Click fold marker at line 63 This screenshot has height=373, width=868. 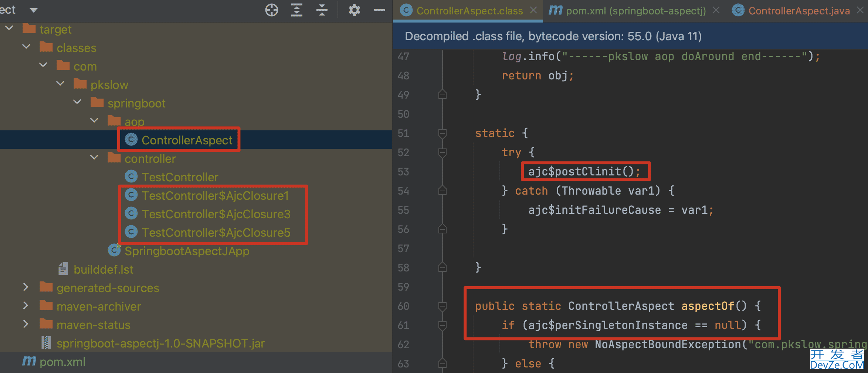[442, 363]
